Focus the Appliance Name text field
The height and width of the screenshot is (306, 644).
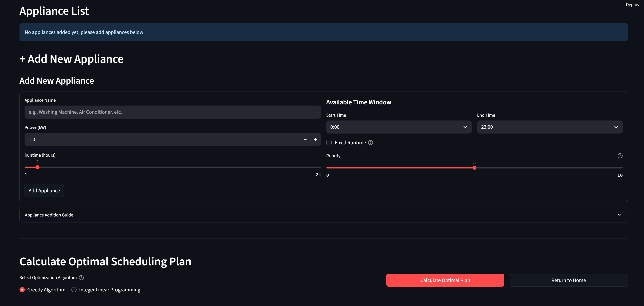172,112
